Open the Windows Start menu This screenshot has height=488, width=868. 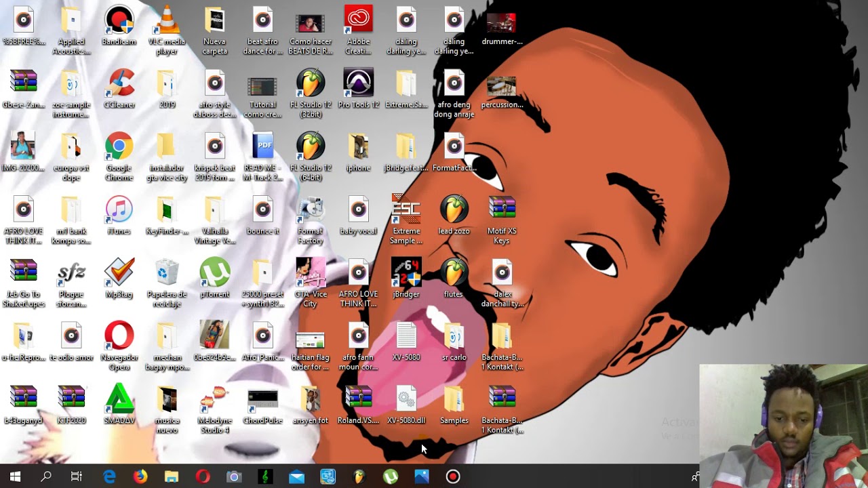point(15,476)
